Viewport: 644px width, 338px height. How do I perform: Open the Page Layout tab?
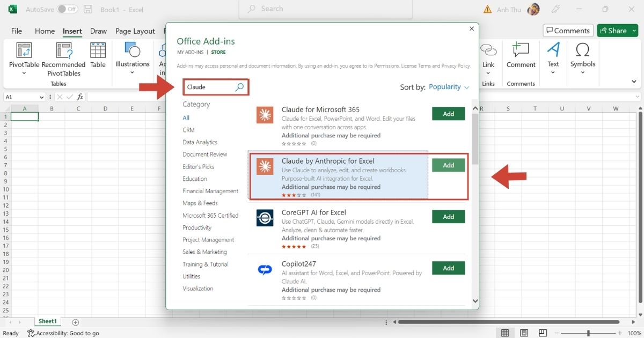pyautogui.click(x=135, y=31)
